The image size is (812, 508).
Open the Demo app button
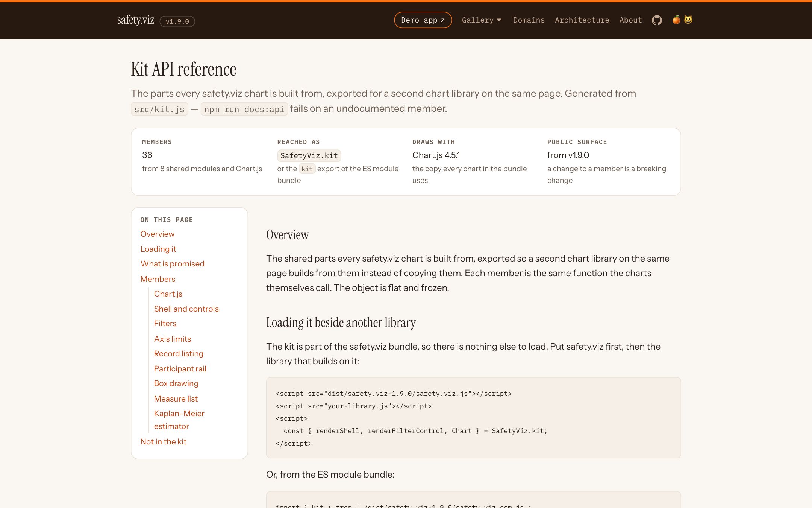click(x=423, y=20)
